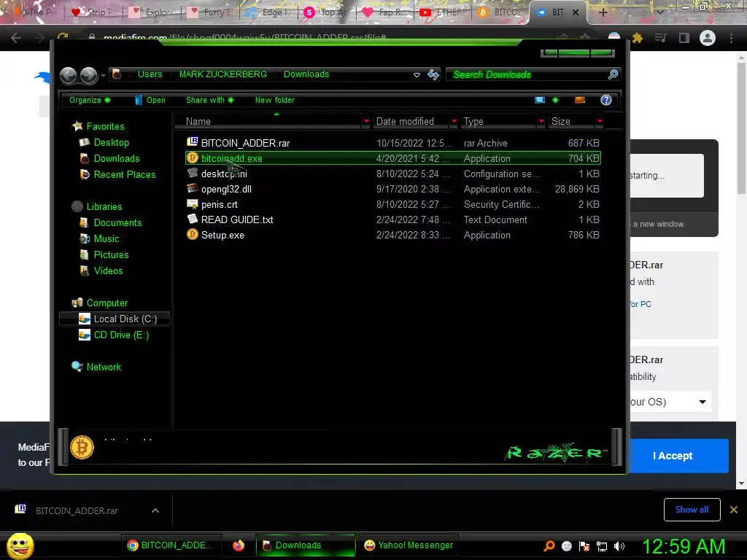The width and height of the screenshot is (747, 560).
Task: Open Date modified column filter dropdown
Action: click(x=454, y=122)
